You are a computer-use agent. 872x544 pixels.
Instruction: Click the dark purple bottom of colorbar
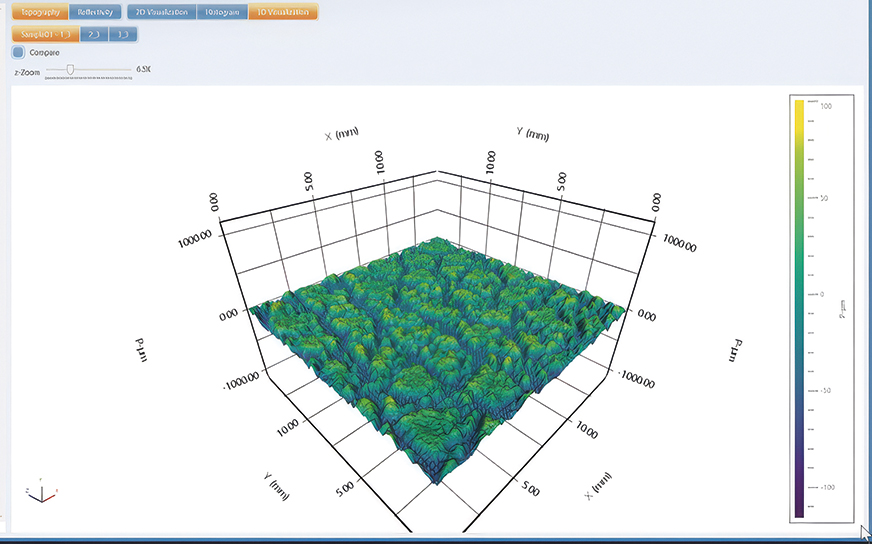click(799, 510)
